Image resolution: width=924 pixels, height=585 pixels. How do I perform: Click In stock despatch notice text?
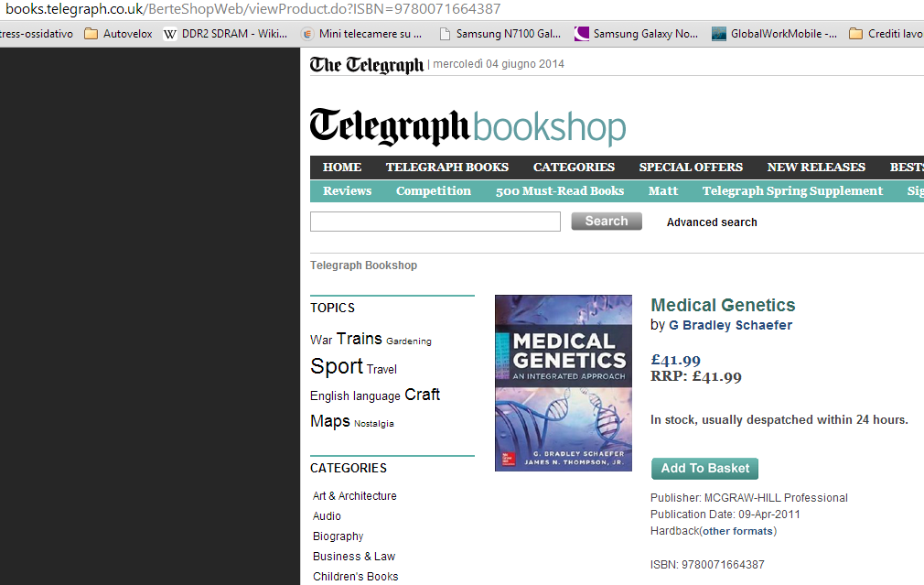779,420
